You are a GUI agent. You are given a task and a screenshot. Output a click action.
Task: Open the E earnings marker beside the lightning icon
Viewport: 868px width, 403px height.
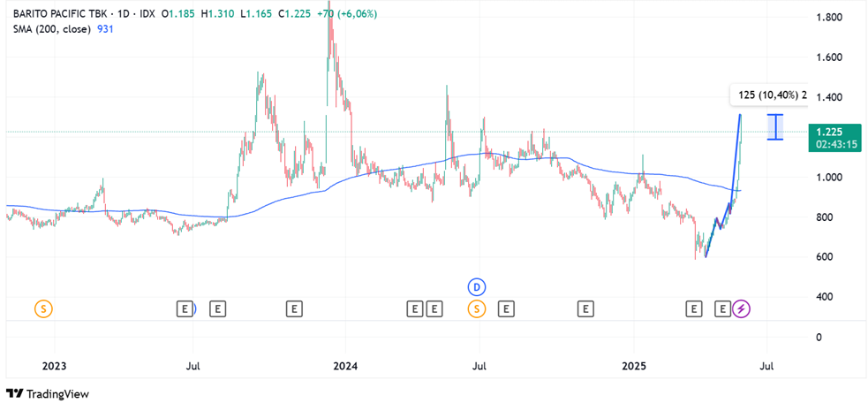(x=723, y=308)
